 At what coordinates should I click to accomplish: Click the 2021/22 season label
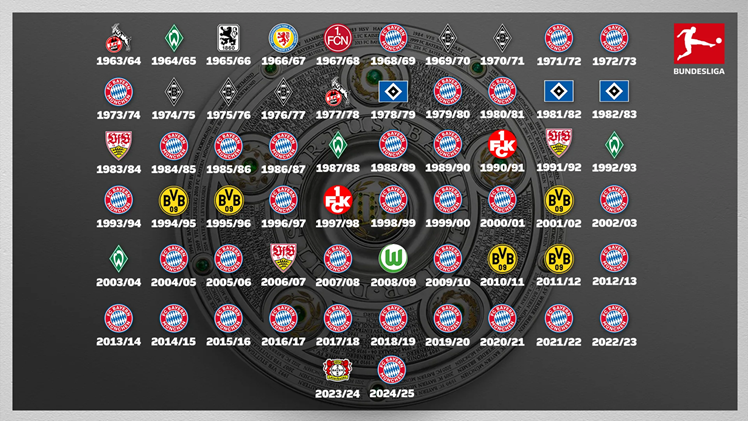(x=559, y=342)
